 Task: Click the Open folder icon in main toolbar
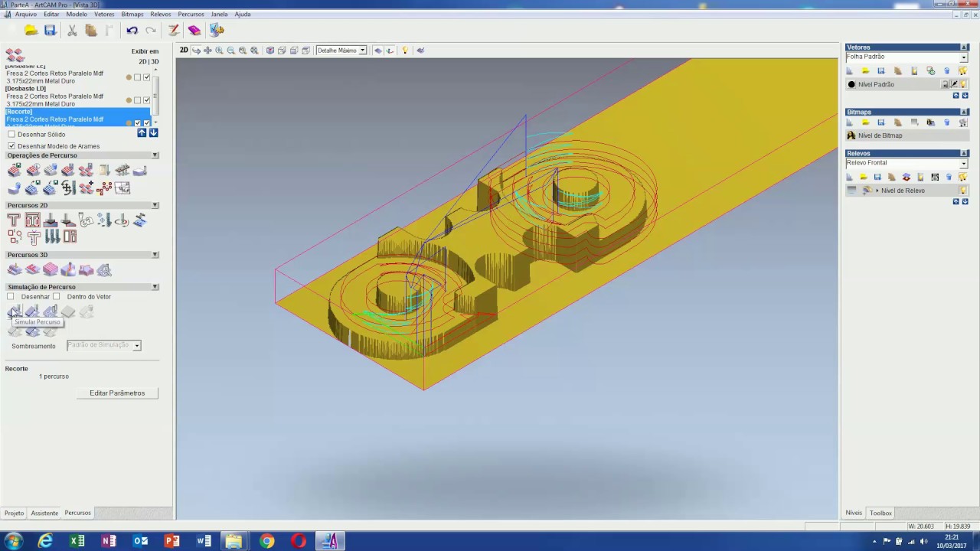(x=31, y=31)
